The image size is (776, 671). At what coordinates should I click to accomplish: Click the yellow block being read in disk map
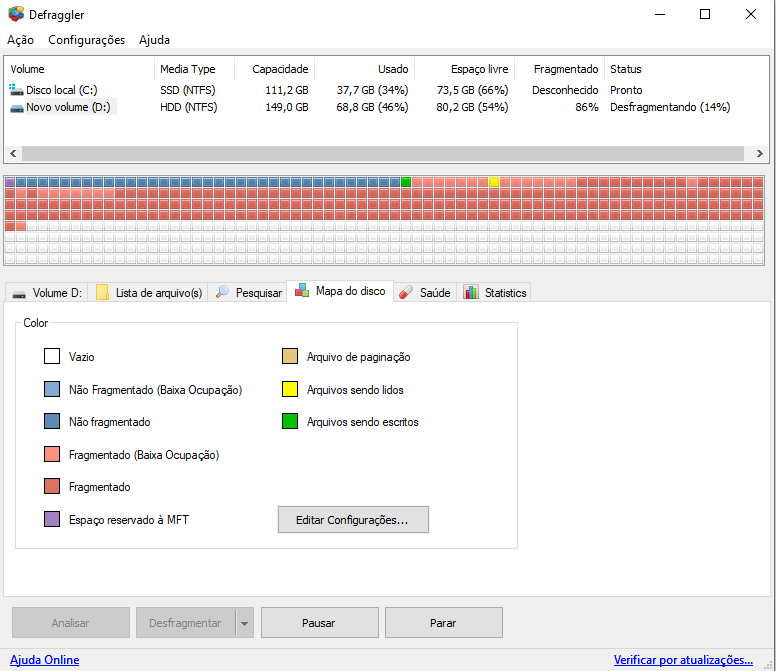(x=494, y=182)
